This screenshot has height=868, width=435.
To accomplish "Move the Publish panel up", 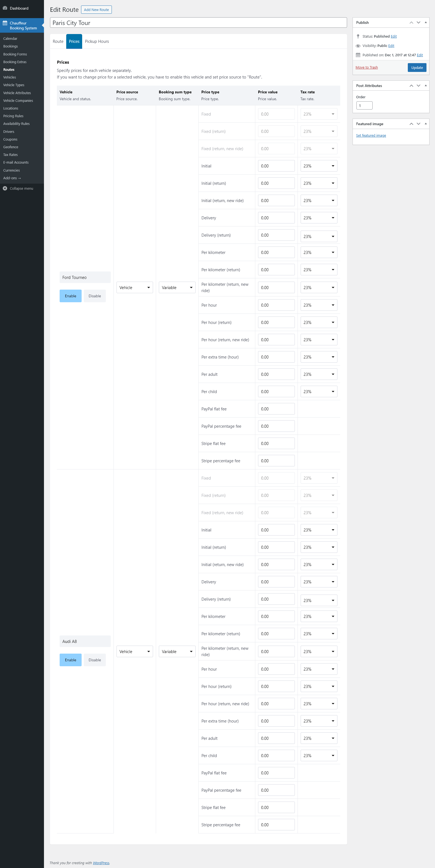I will click(411, 23).
